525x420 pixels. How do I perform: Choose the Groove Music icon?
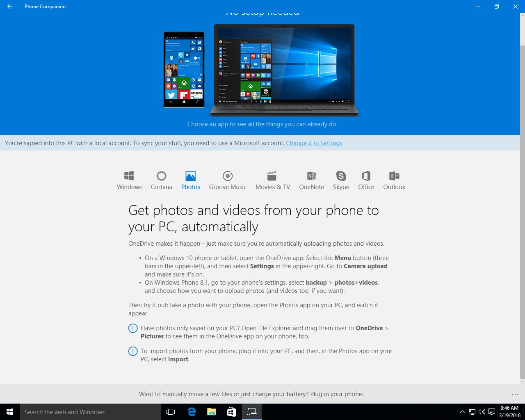click(x=228, y=176)
